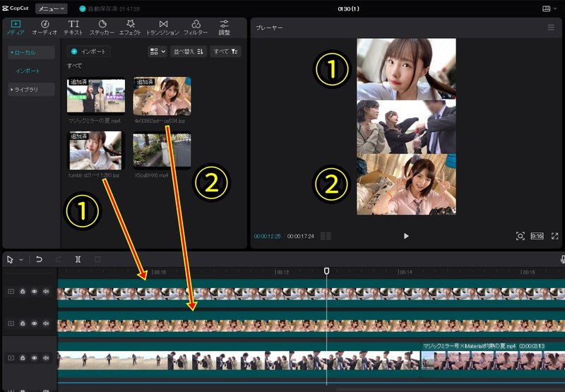Change the 9:16 aspect ratio
The height and width of the screenshot is (392, 565).
pos(537,236)
